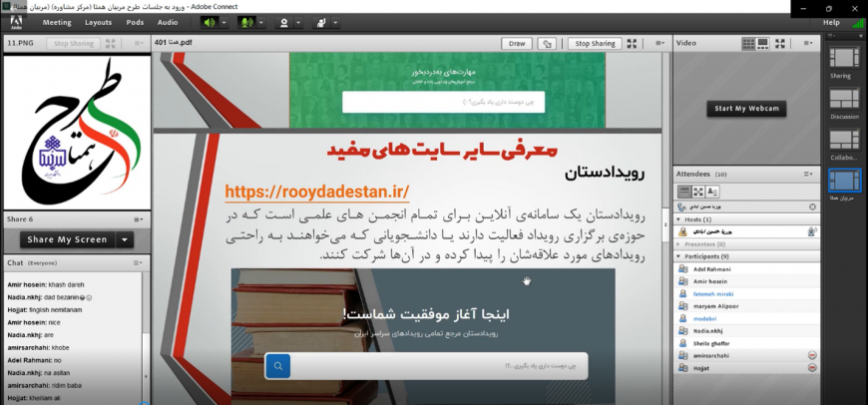Open the rooydadestan.ir link in slide
868x405 pixels.
[317, 192]
